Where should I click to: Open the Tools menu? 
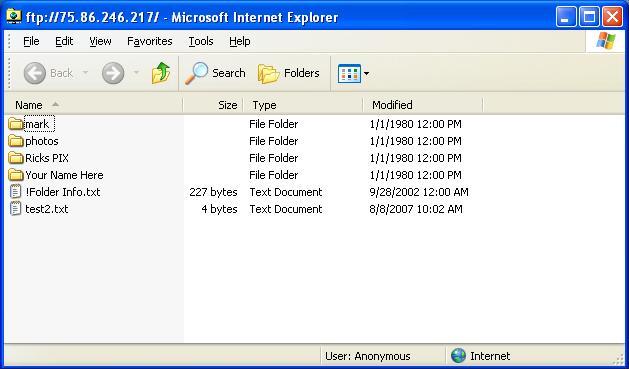(x=201, y=41)
